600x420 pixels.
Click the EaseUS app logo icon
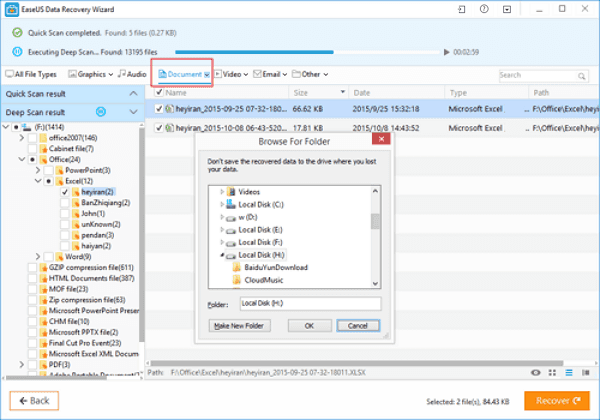click(12, 10)
